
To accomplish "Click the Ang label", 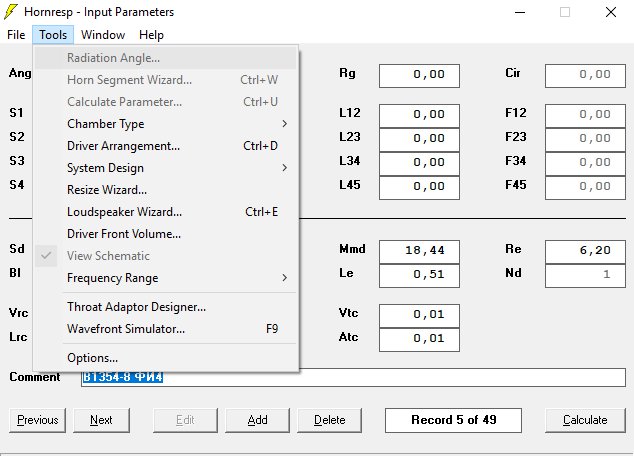I will point(20,73).
